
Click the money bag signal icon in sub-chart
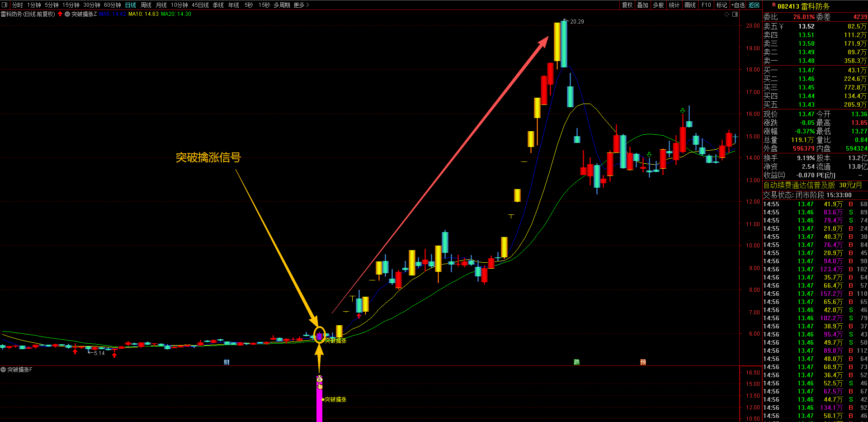pos(320,379)
